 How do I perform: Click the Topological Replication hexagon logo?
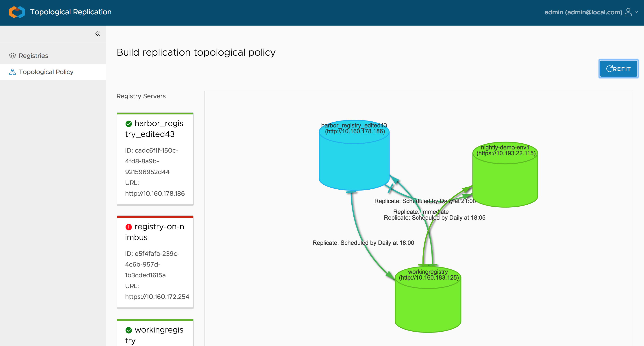(x=17, y=12)
